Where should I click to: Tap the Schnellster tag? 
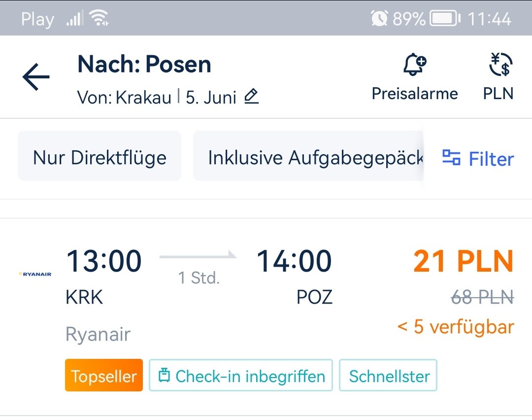click(388, 375)
